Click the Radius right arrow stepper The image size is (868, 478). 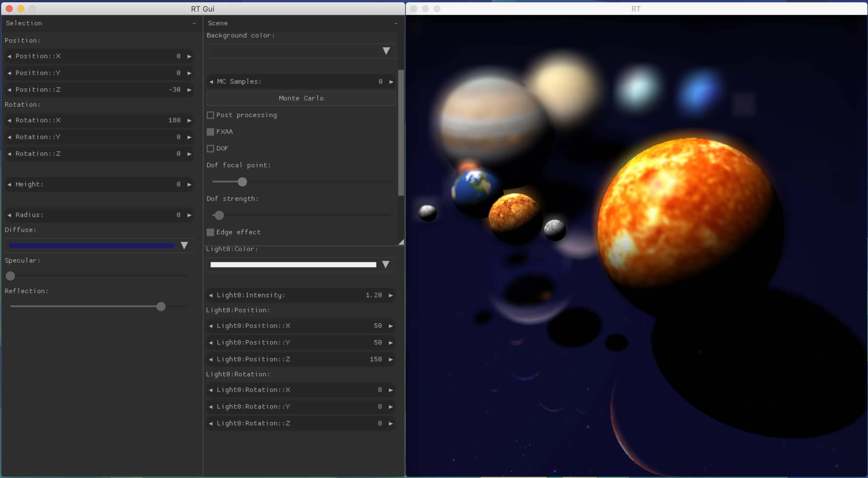(x=190, y=215)
